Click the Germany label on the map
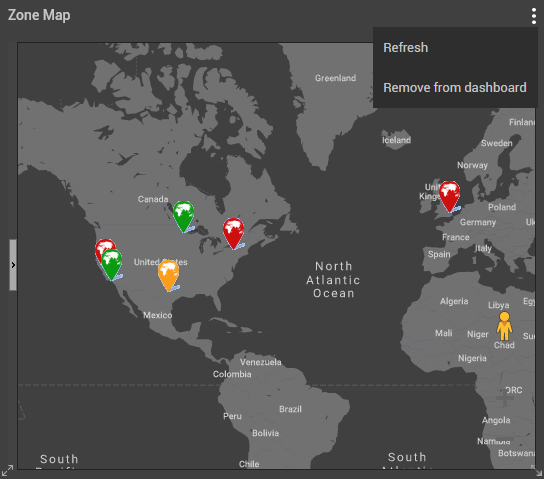The height and width of the screenshot is (479, 544). pos(478,222)
